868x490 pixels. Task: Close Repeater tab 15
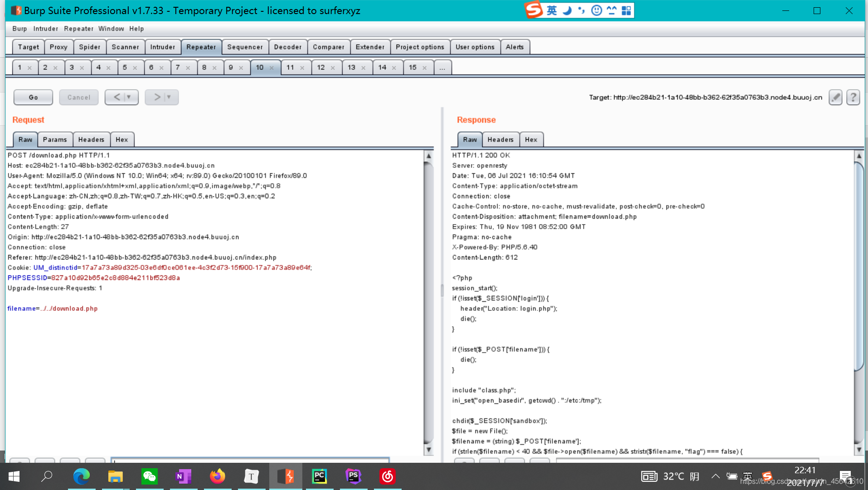pos(425,68)
